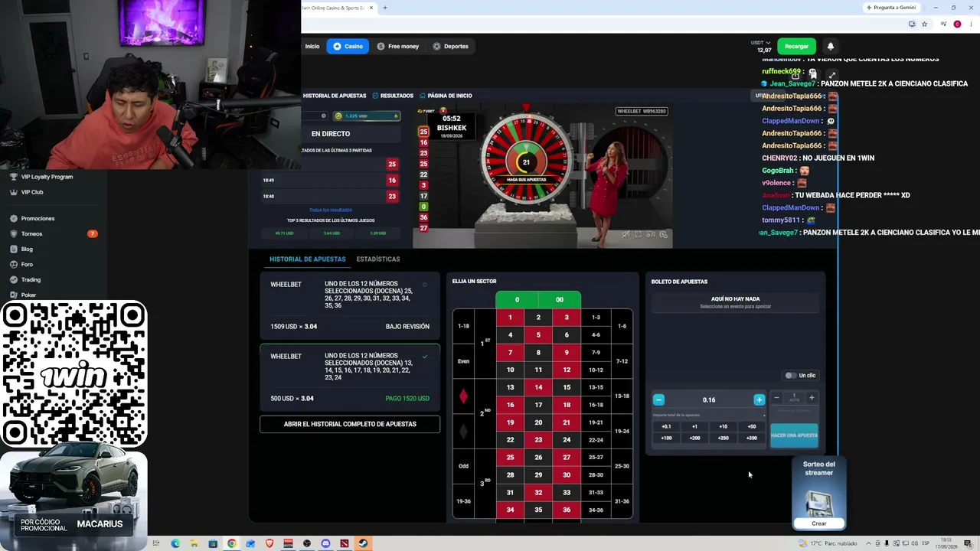Add +0.1 to the bet
This screenshot has width=980, height=551.
click(x=666, y=426)
